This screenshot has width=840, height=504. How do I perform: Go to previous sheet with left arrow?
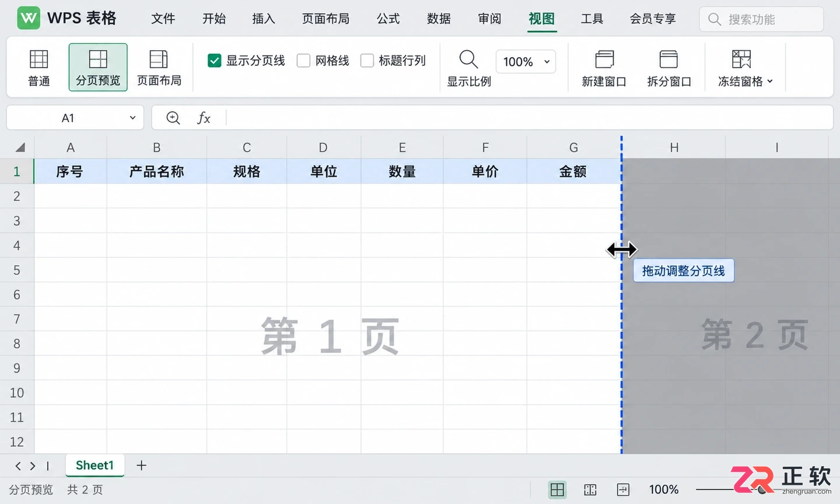18,466
